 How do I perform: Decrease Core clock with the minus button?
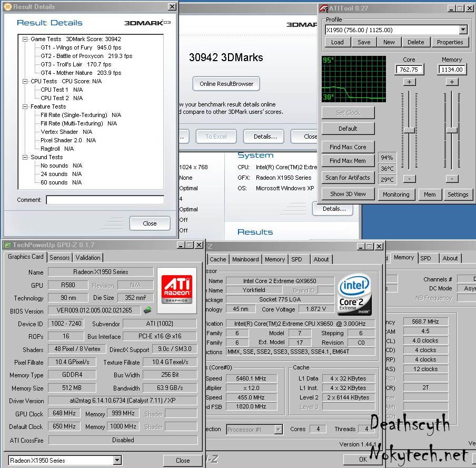[x=409, y=179]
